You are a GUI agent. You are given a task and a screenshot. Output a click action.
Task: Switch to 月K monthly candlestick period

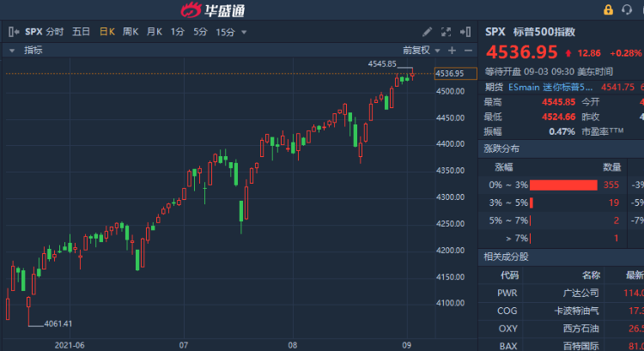click(155, 32)
